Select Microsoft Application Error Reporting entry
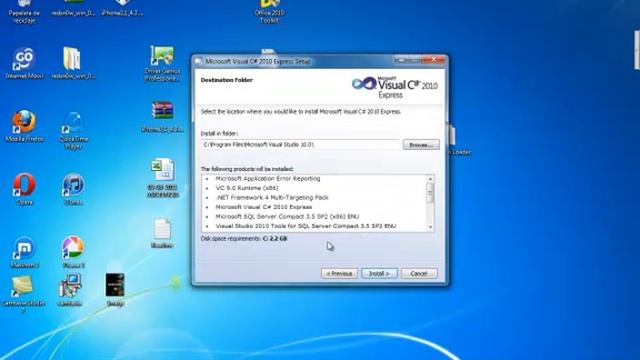640x360 pixels. point(268,178)
